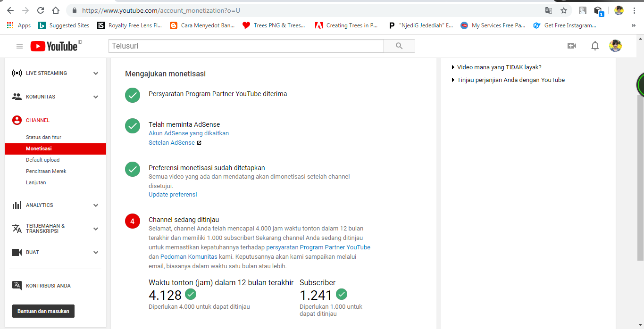Open Status dan fitur submenu item
Screen dimensions: 644x329
click(43, 137)
